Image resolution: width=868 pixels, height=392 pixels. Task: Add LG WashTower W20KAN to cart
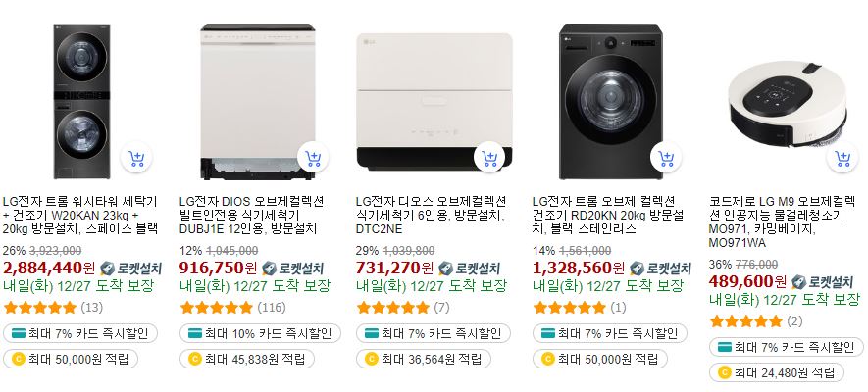click(x=136, y=158)
